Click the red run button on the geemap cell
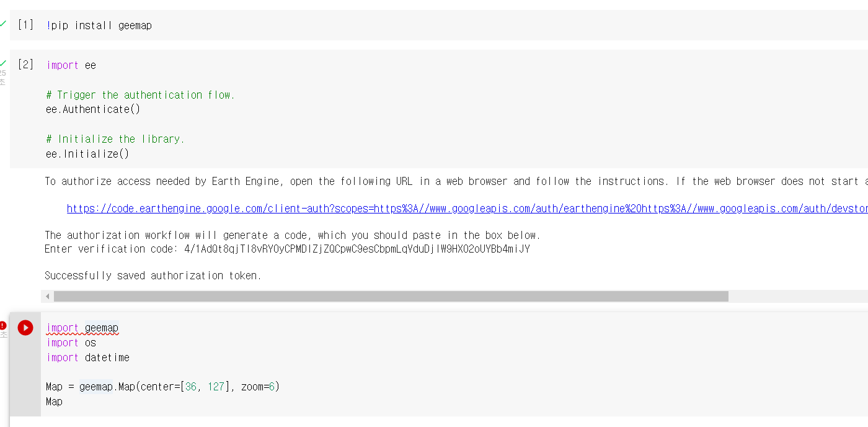The image size is (868, 427). pyautogui.click(x=25, y=328)
